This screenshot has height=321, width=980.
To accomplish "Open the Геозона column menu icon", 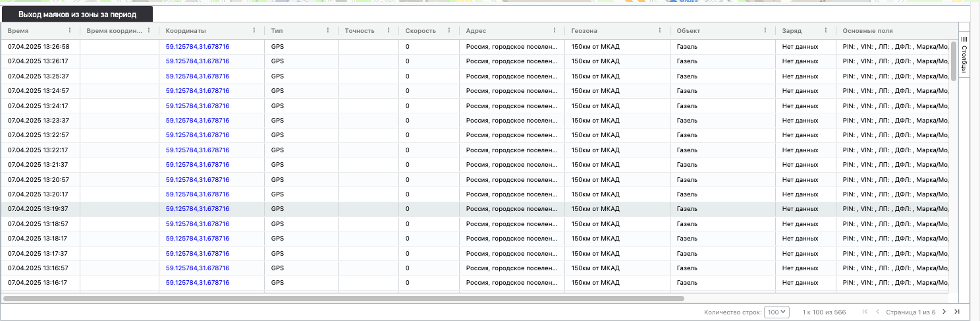I will click(660, 30).
